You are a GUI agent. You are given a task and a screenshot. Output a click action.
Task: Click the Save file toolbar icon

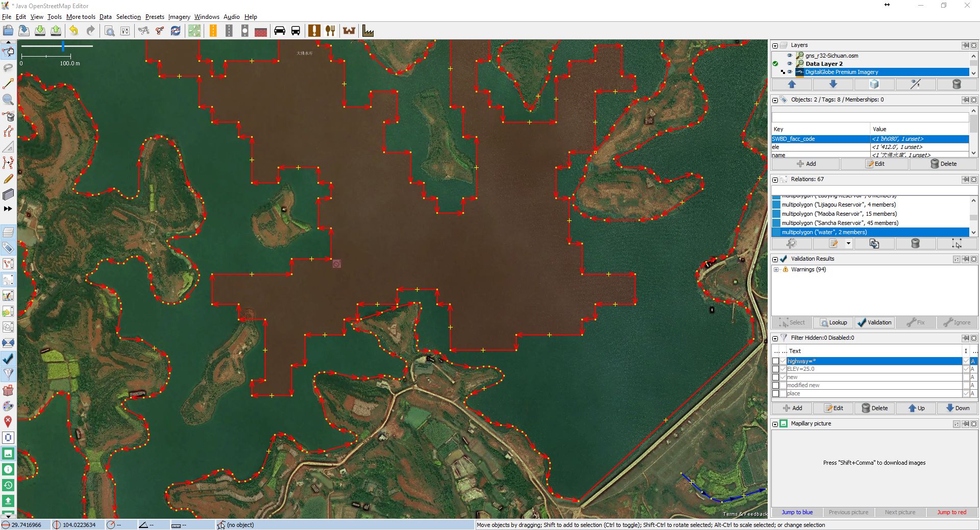pos(23,31)
